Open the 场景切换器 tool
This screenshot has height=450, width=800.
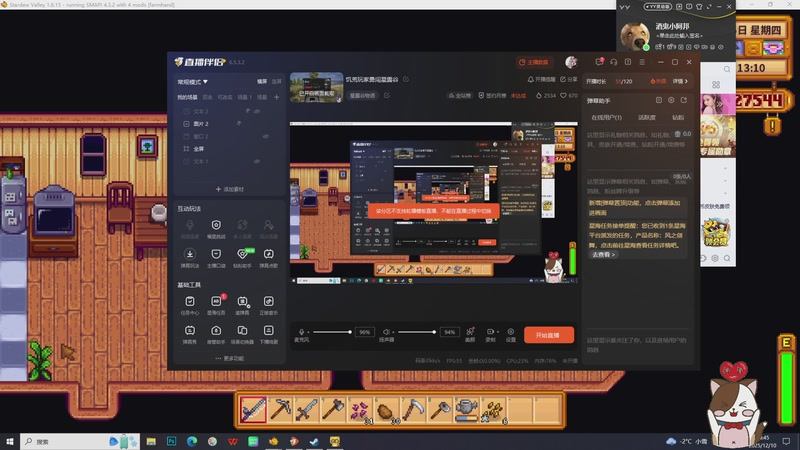pos(242,335)
